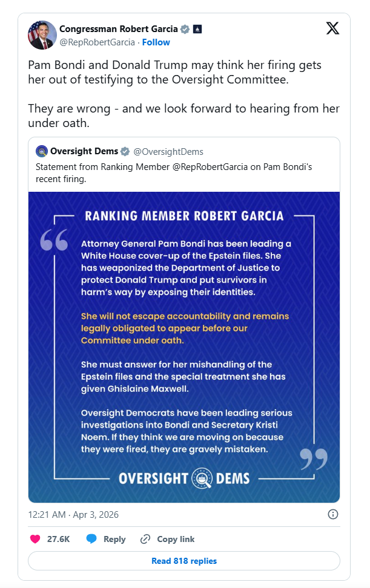Click verified badge next to Oversight Dems
This screenshot has width=370, height=588.
click(x=125, y=151)
